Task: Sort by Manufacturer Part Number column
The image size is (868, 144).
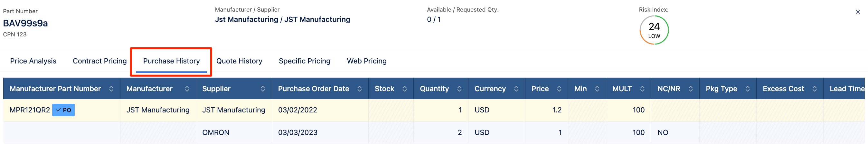Action: click(111, 89)
